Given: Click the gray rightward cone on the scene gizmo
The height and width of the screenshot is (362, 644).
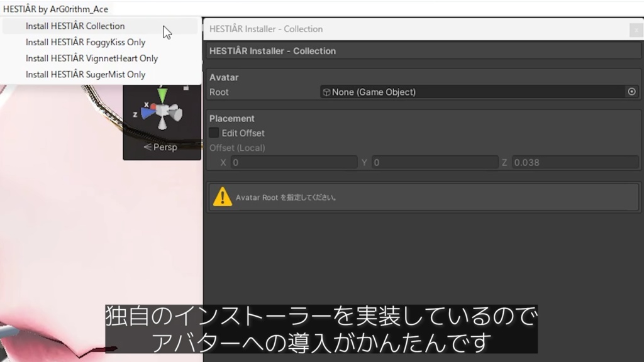Looking at the screenshot, I should pyautogui.click(x=175, y=112).
